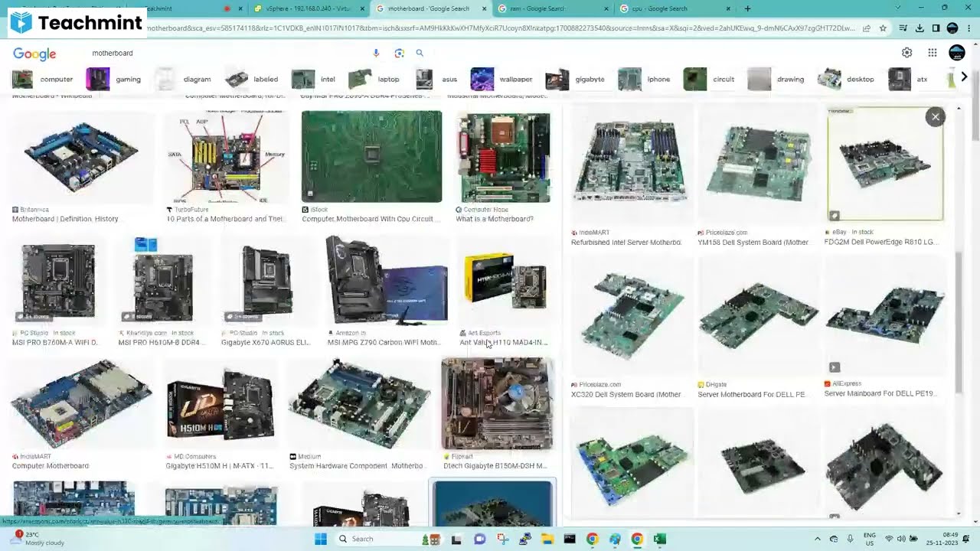Open TurboFuture 10 Parts of Motherboard image
The image size is (980, 551).
(226, 157)
